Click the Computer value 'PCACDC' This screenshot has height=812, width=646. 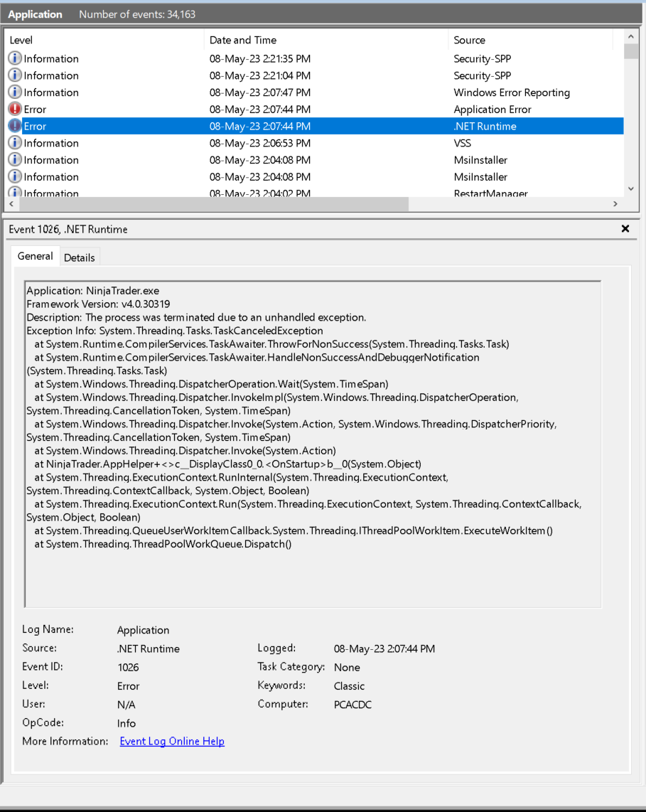point(352,705)
